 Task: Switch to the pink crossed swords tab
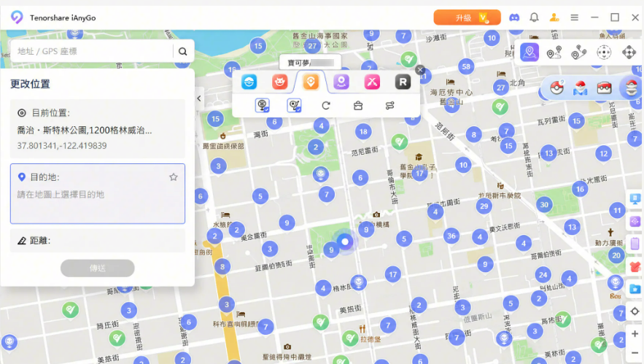[372, 82]
